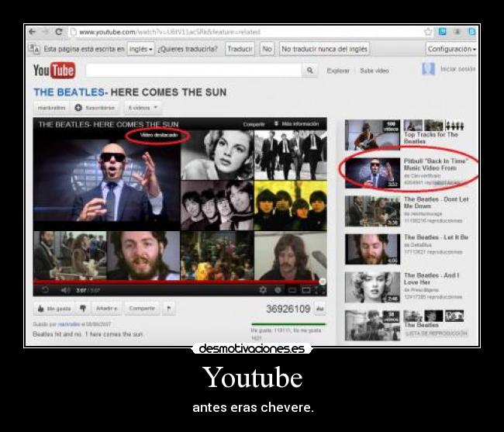Open the Pitbull Back In Time video thumbnail
Image resolution: width=504 pixels, height=432 pixels.
372,173
